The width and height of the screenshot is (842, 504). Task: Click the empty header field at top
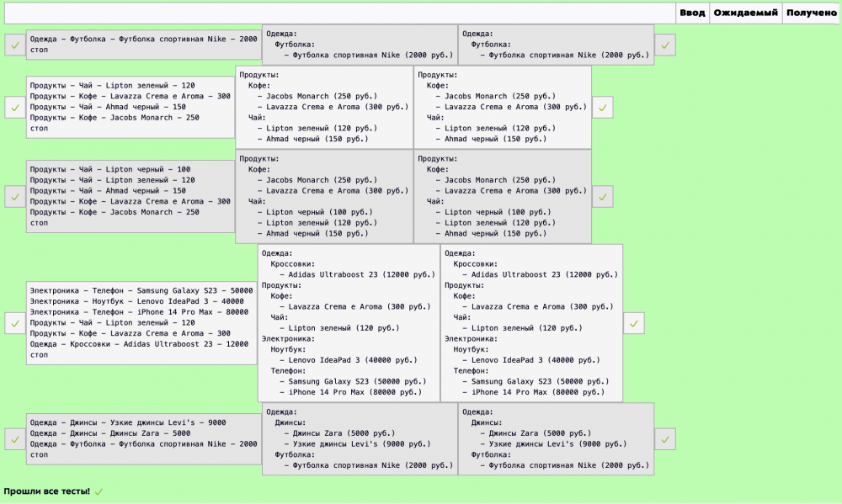(340, 13)
